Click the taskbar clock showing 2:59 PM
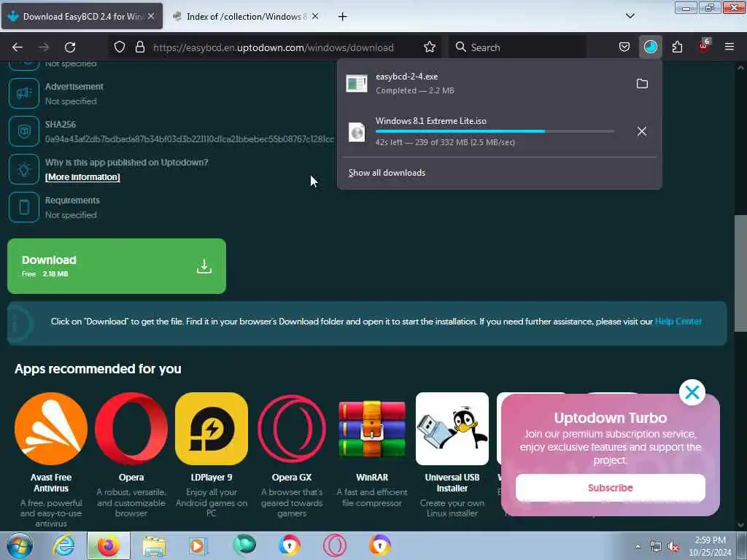Screen dimensions: 747x560 pos(710,546)
